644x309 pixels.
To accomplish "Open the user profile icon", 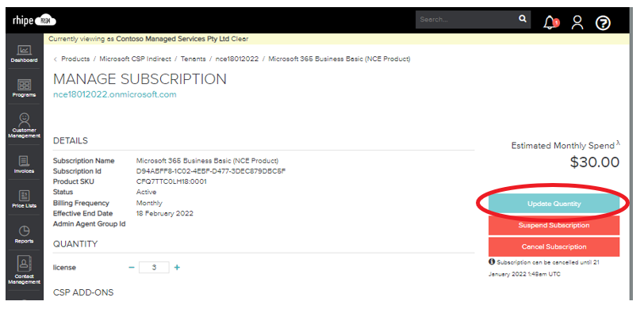I will [x=577, y=23].
